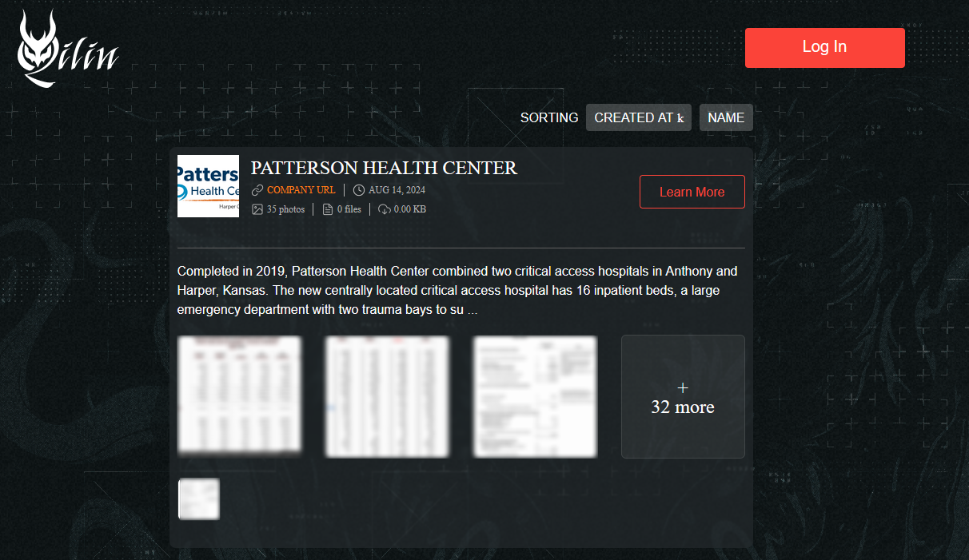Select the PATTERSON HEALTH CENTER title
Viewport: 969px width, 560px height.
coord(384,168)
